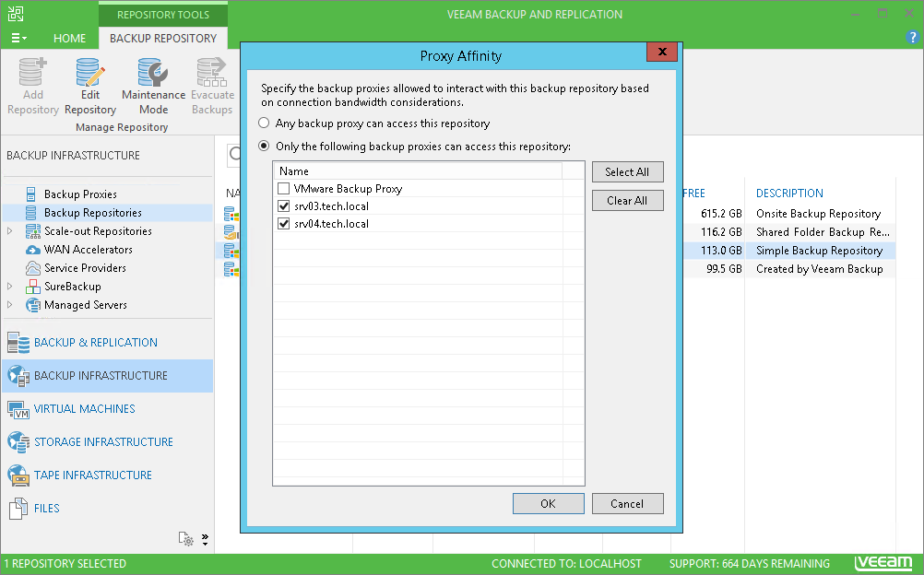Click the 99.5 GB free space value
This screenshot has height=575, width=924.
pos(724,269)
